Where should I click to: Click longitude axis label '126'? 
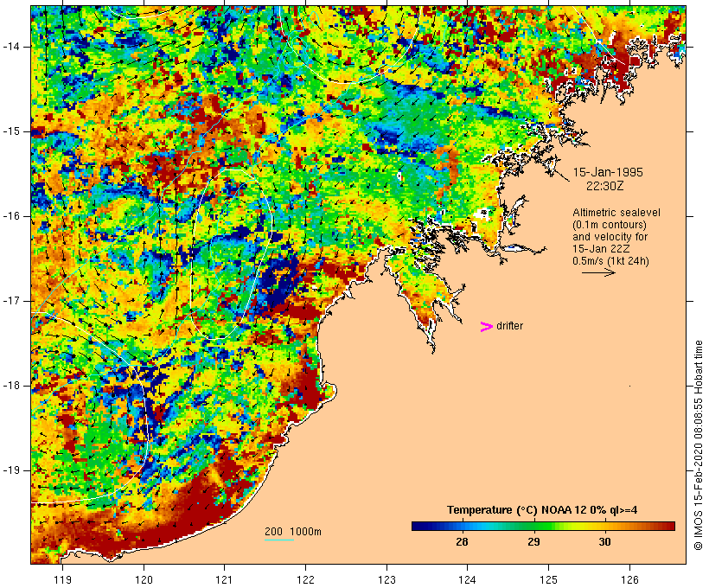(x=629, y=579)
